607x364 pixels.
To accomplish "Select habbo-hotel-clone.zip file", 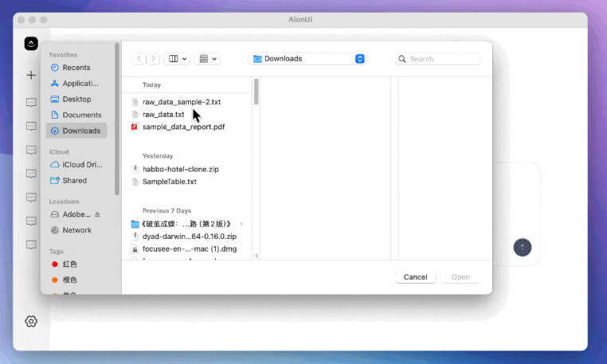I will coord(180,169).
